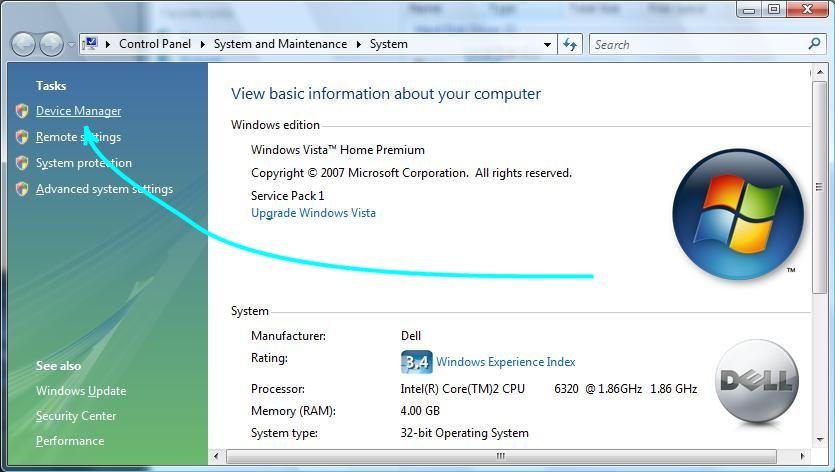835x472 pixels.
Task: Open Security Center link
Action: (x=76, y=416)
